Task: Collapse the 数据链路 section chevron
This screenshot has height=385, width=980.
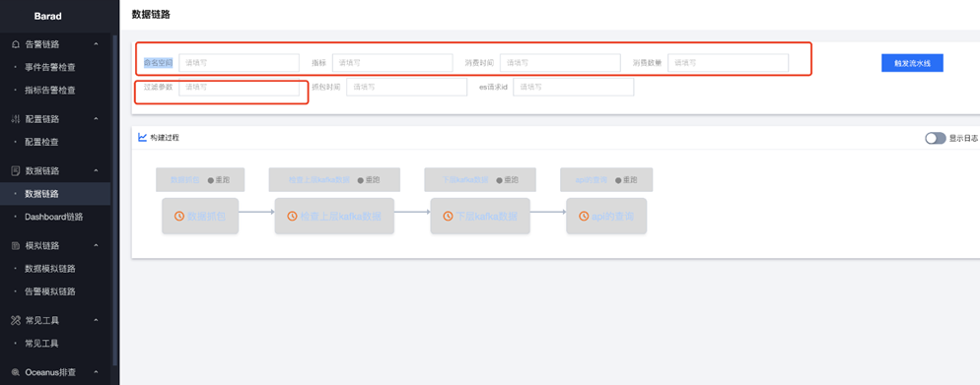Action: [x=96, y=171]
